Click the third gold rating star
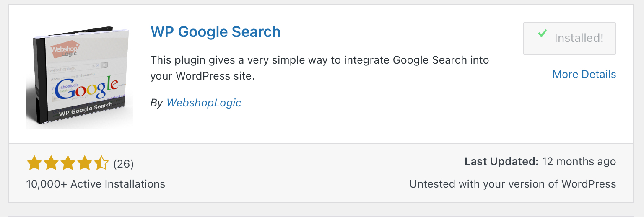Image resolution: width=644 pixels, height=217 pixels. [68, 163]
